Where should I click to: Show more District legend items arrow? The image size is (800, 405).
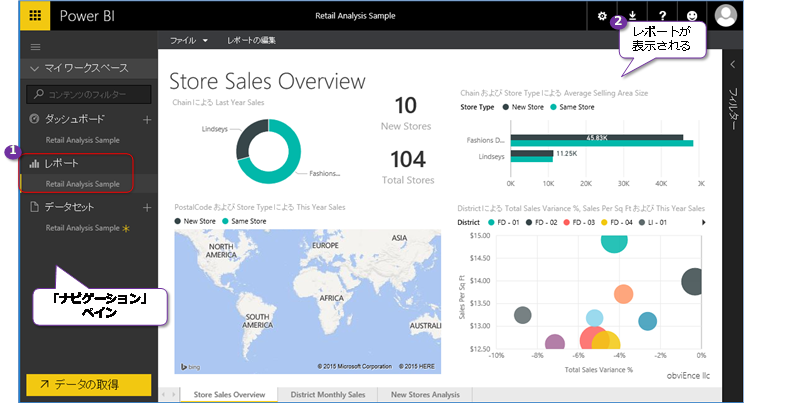pyautogui.click(x=704, y=222)
